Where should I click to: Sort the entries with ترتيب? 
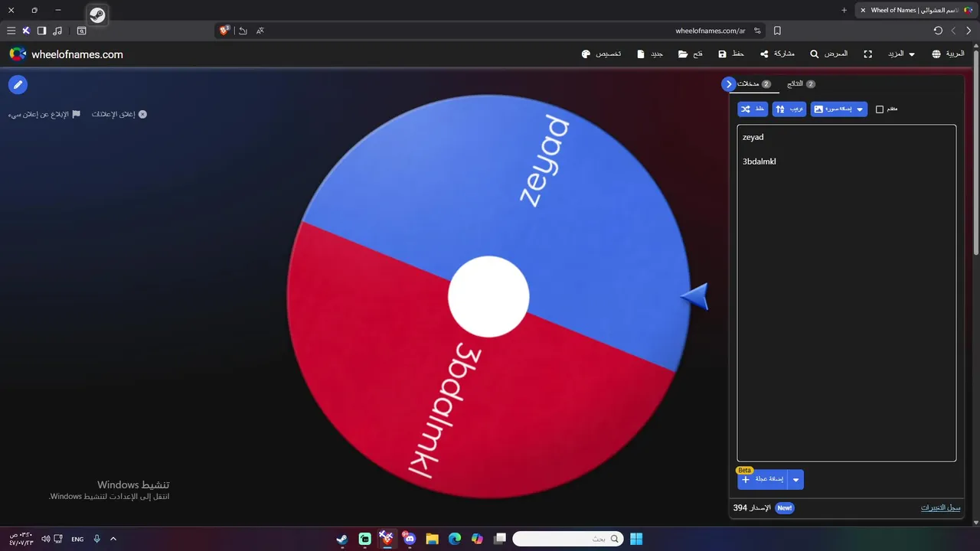pyautogui.click(x=789, y=109)
